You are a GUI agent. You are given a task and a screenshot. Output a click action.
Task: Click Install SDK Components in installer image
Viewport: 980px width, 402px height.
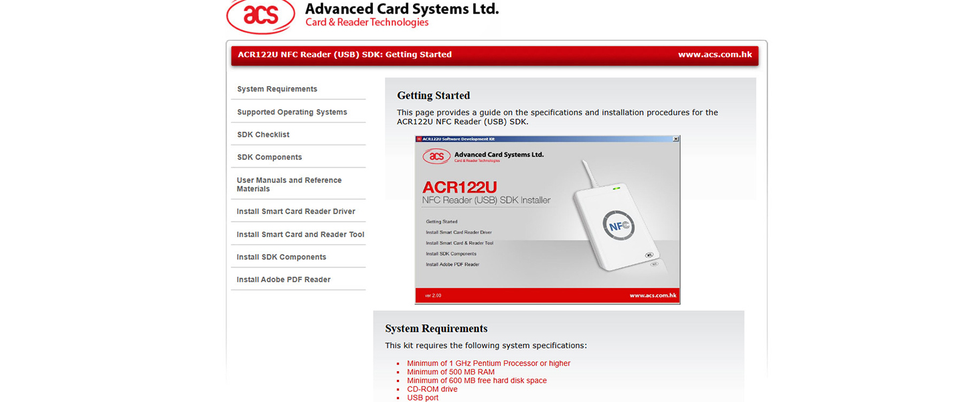point(451,254)
